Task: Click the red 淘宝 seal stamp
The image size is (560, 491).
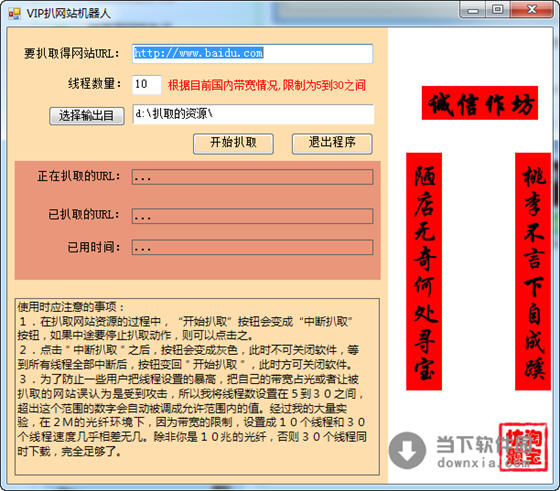Action: [523, 447]
